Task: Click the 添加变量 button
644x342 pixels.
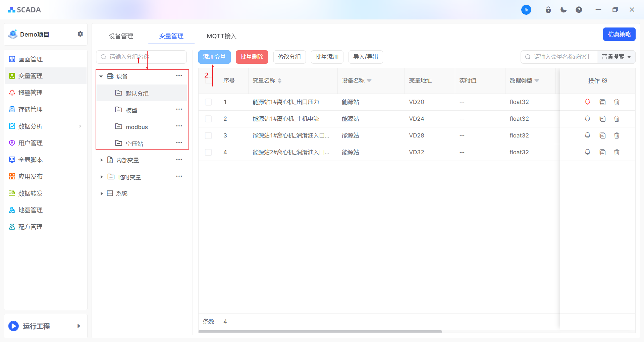Action: (x=214, y=57)
